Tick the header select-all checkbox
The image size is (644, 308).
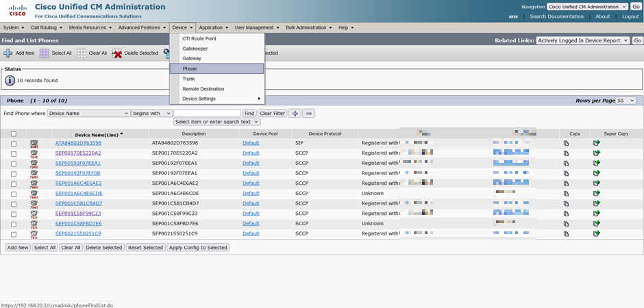point(14,133)
